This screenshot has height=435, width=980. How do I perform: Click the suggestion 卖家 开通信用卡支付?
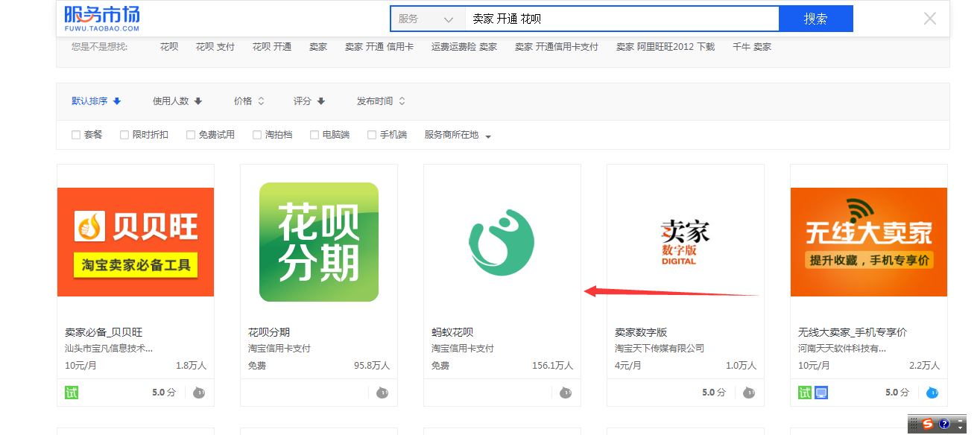tap(557, 47)
